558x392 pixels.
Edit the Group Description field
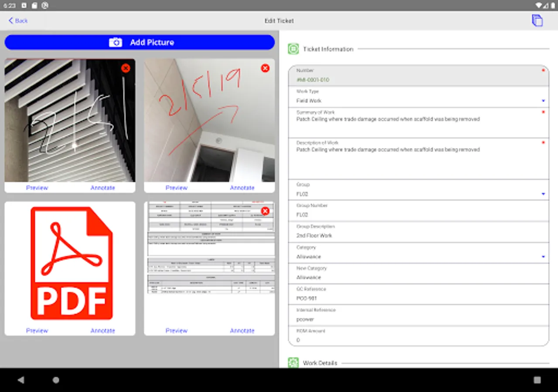418,232
